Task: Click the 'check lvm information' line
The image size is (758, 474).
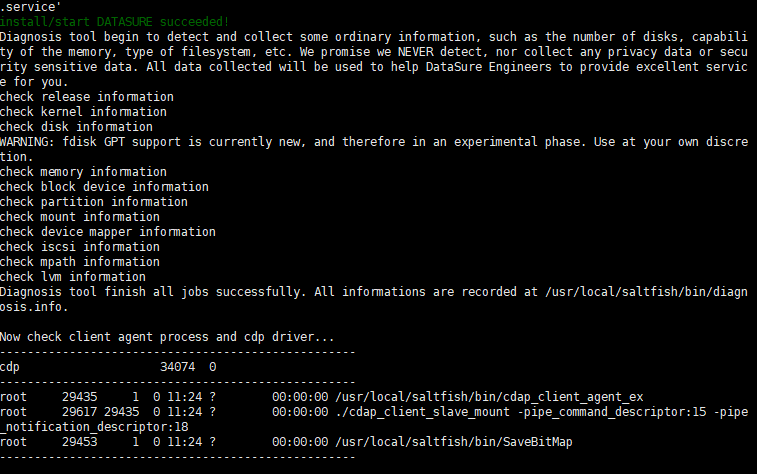Action: pos(73,277)
